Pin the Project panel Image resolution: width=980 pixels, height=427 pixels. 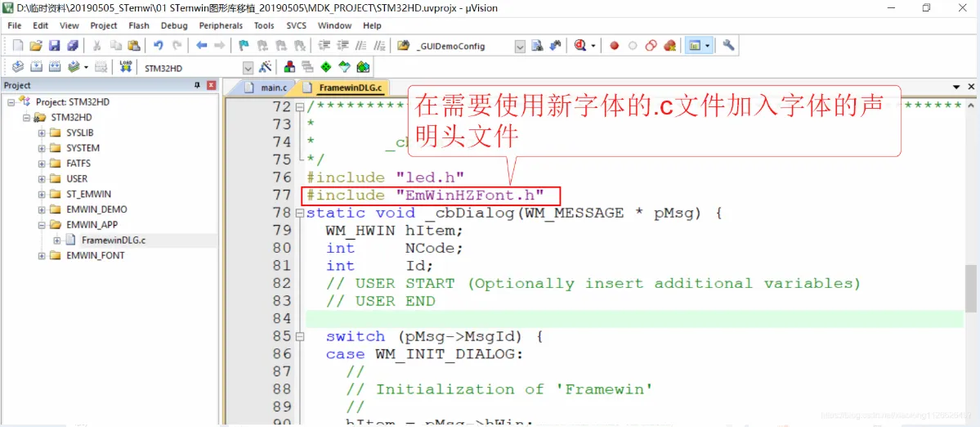click(x=198, y=85)
